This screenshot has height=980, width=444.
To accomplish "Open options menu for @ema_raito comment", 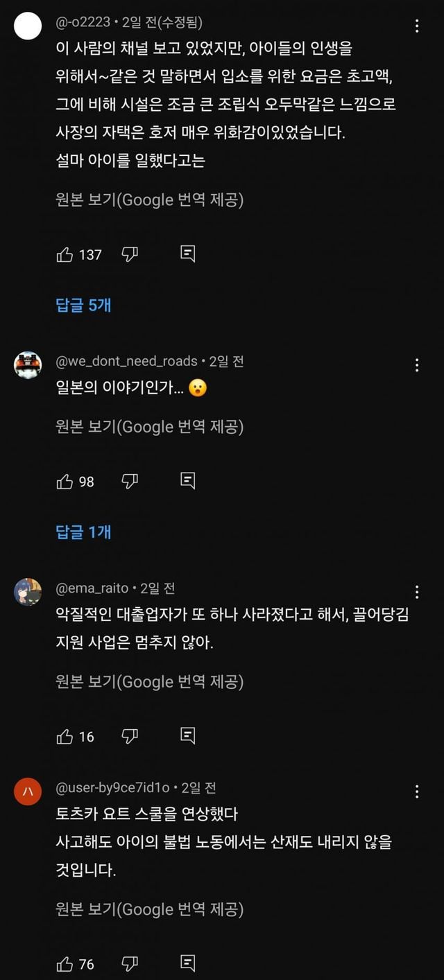I will tap(417, 592).
